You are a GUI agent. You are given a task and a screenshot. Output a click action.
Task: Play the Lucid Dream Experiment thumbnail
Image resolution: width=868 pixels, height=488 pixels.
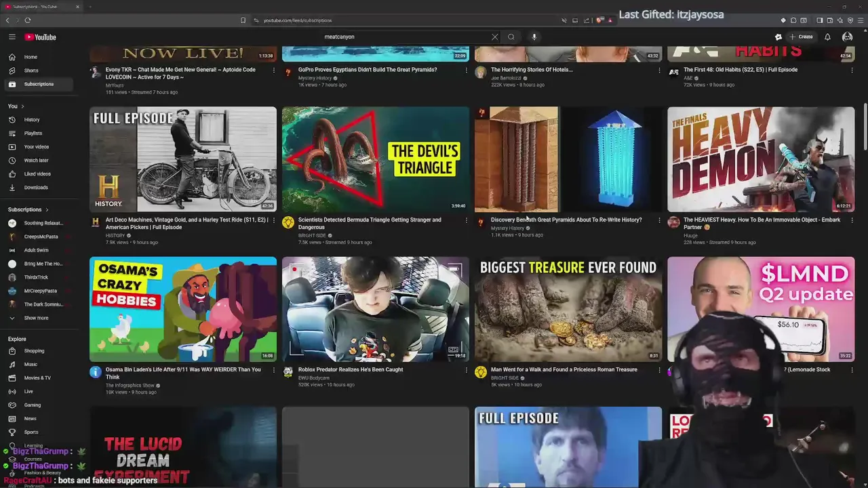(x=183, y=447)
